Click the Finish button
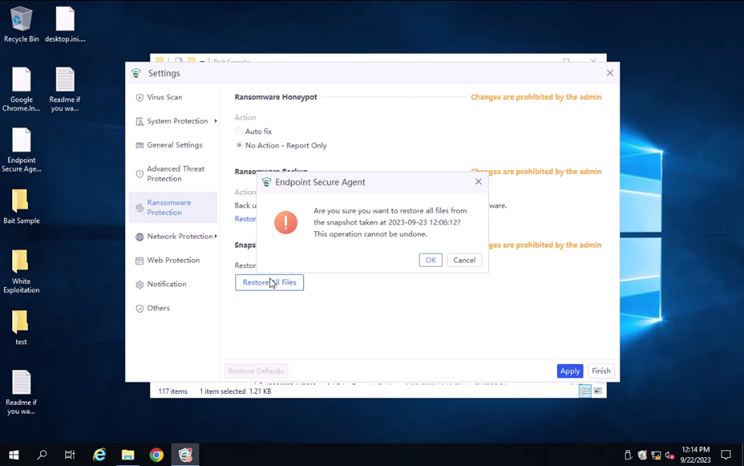Screen dimensions: 744x466 coord(600,371)
